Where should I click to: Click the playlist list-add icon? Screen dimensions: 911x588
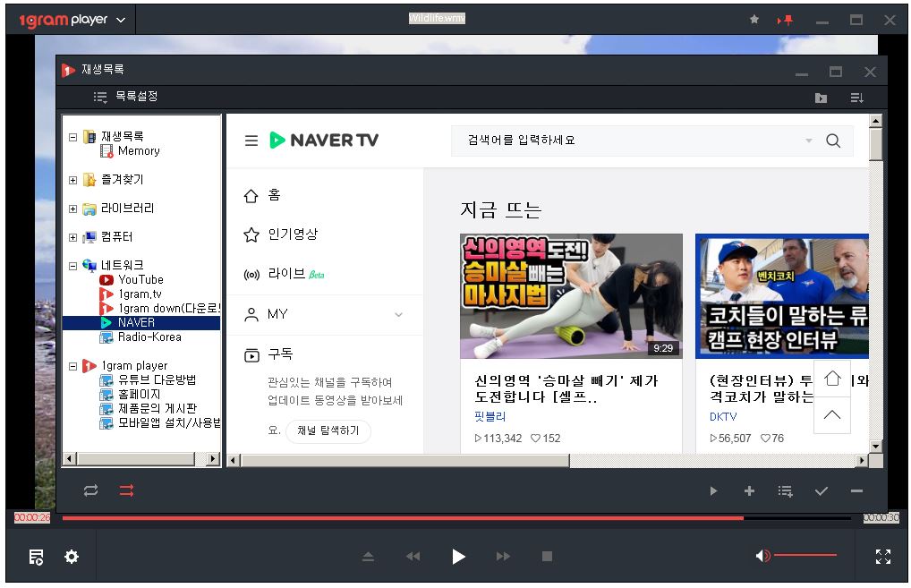[x=786, y=491]
